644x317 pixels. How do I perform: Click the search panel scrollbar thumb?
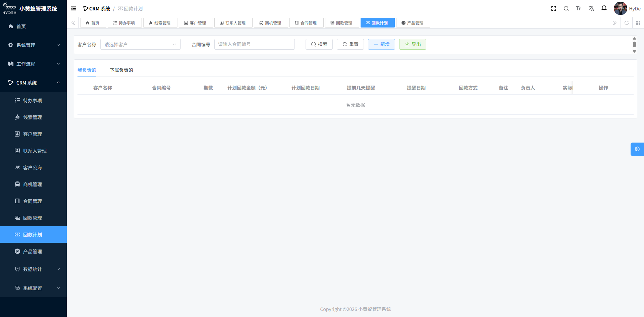pyautogui.click(x=634, y=44)
